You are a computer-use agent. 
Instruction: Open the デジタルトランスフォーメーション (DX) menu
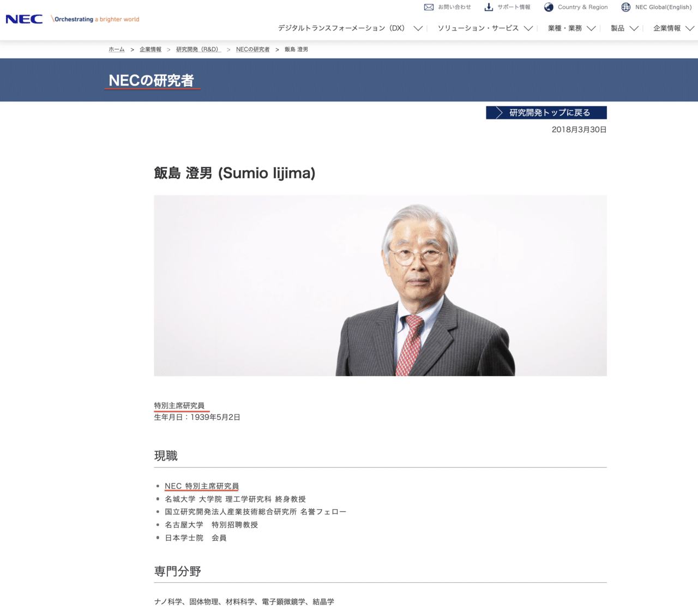click(341, 28)
